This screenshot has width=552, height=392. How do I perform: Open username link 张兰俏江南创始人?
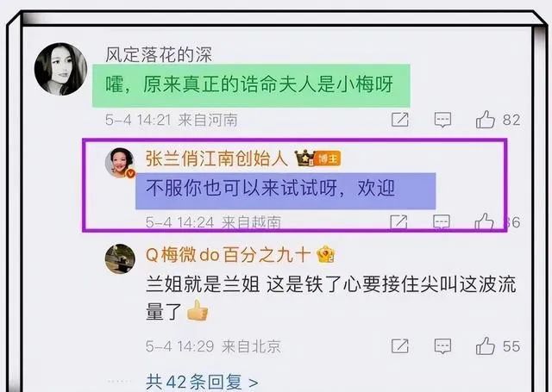(216, 159)
